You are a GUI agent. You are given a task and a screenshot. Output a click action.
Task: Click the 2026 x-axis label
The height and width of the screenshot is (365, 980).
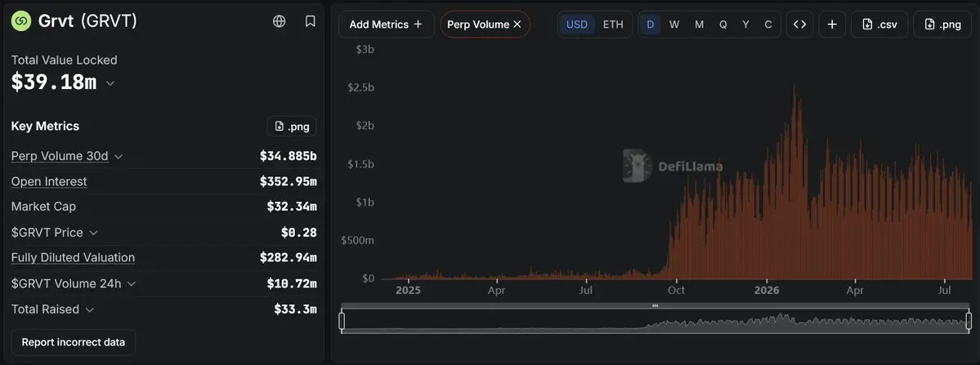pos(766,291)
